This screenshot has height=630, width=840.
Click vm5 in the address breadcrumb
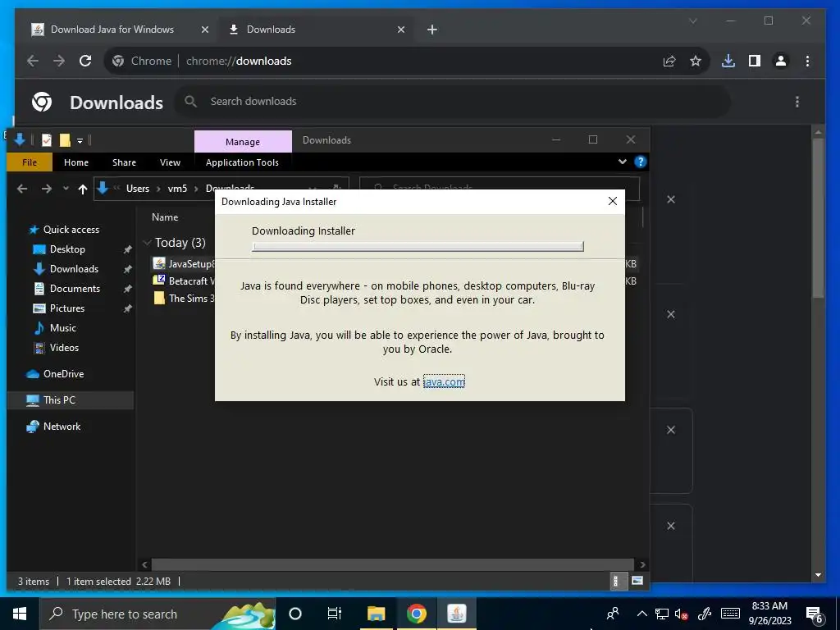click(x=177, y=189)
